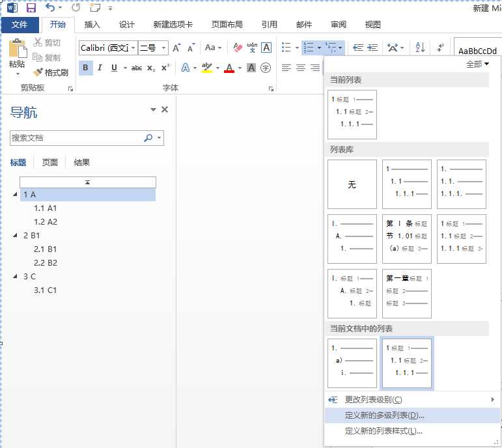Collapse the '1 A' heading in navigation
This screenshot has width=502, height=448.
15,195
